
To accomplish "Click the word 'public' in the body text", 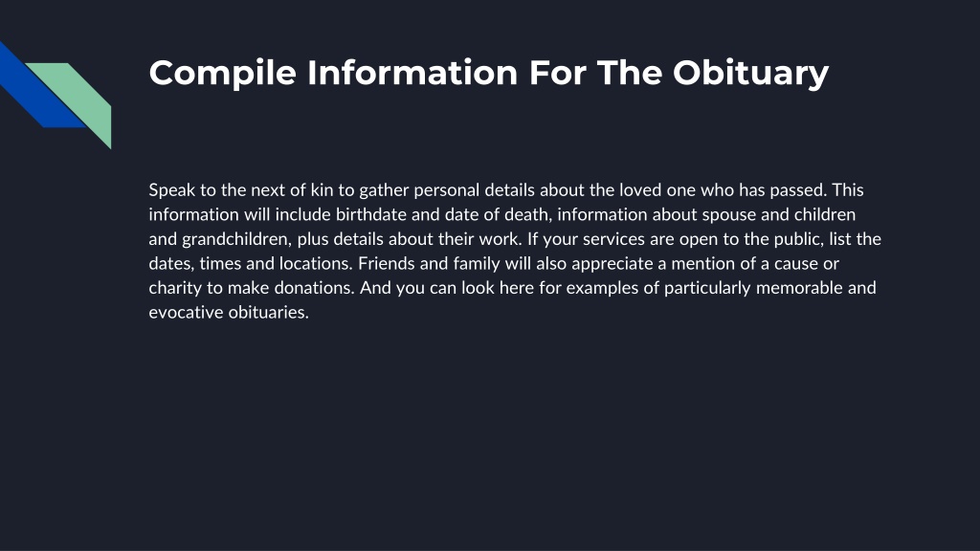I will click(797, 239).
